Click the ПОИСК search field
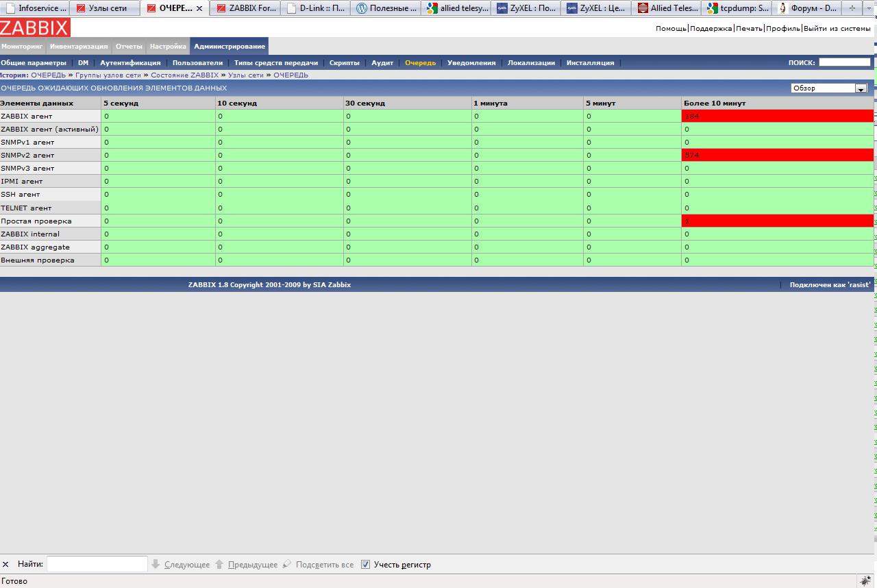 coord(845,62)
